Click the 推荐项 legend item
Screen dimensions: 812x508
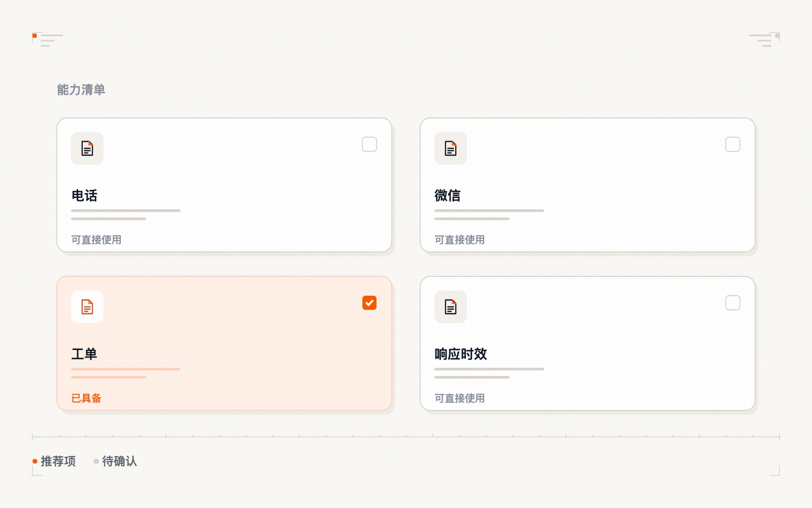click(x=54, y=461)
